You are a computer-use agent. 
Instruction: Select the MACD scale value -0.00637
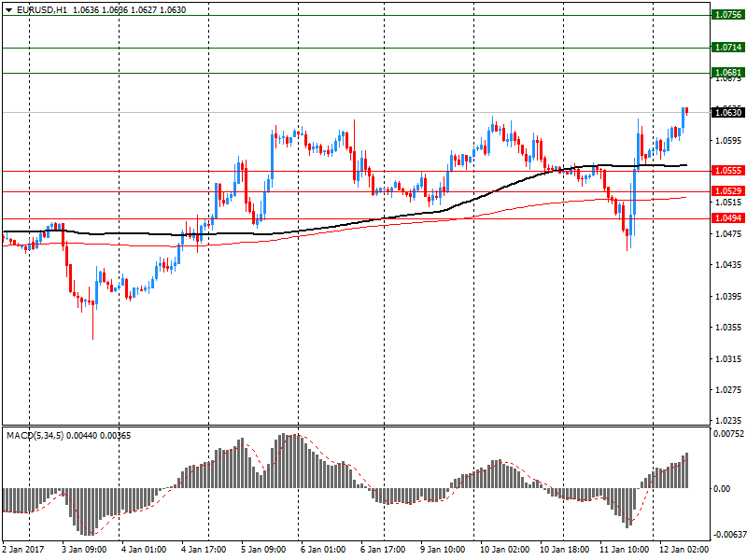728,535
